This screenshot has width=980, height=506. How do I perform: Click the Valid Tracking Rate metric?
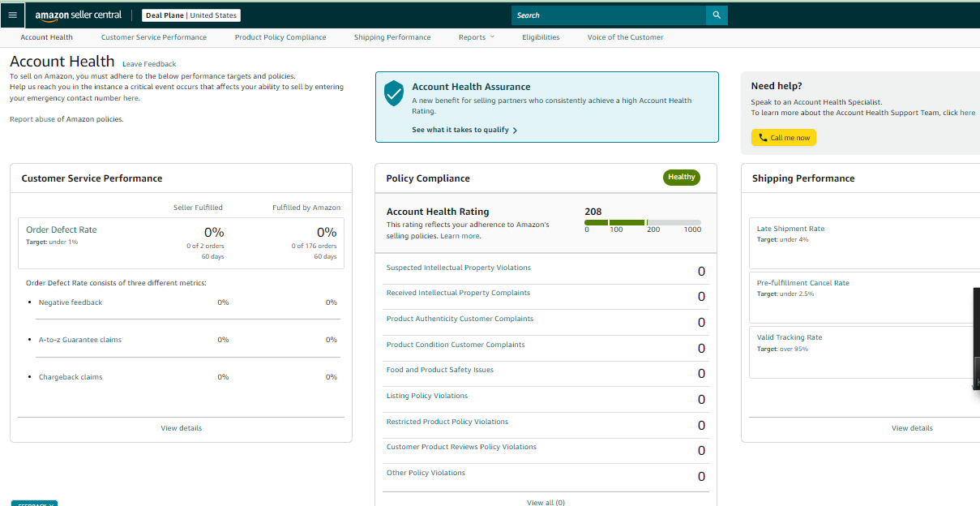point(790,337)
